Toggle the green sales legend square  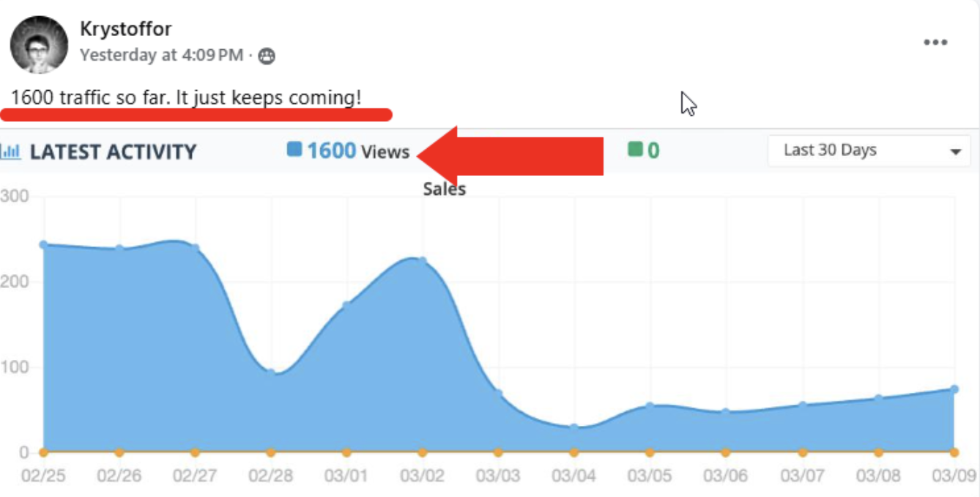(x=635, y=150)
